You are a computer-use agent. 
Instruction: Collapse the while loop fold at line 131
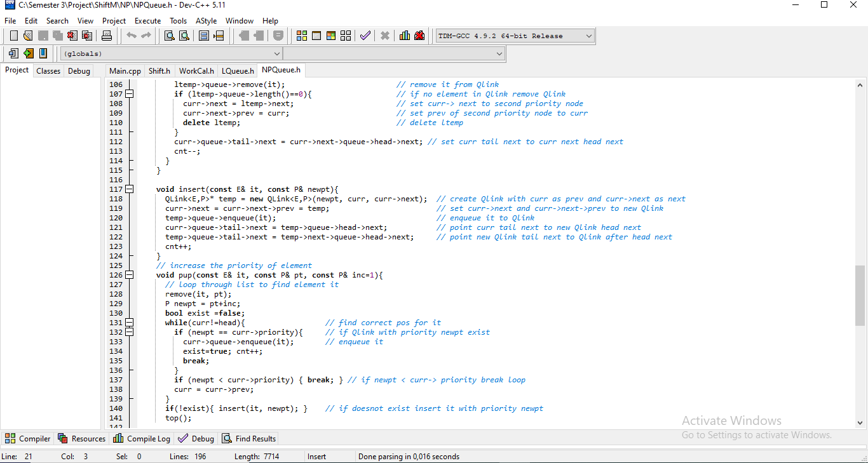coord(130,323)
